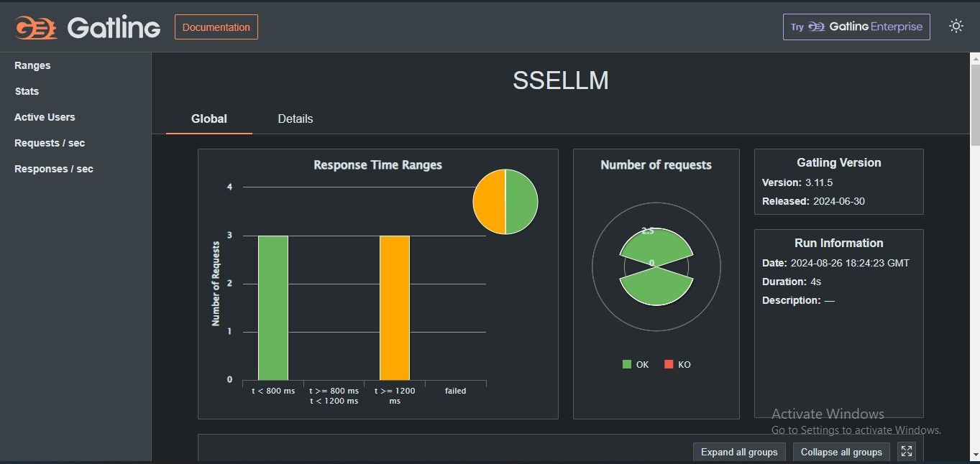This screenshot has height=464, width=980.
Task: Click the response time pie chart
Action: pyautogui.click(x=505, y=202)
